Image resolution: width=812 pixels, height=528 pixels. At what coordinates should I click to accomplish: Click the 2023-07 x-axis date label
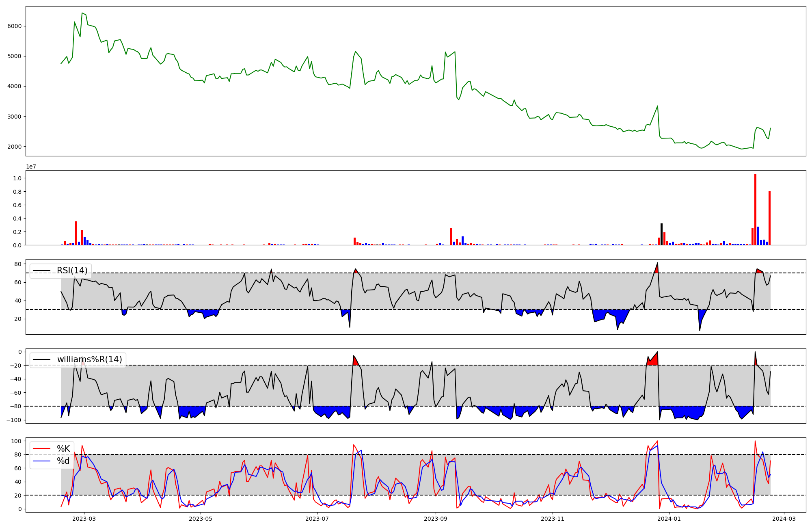pos(317,519)
